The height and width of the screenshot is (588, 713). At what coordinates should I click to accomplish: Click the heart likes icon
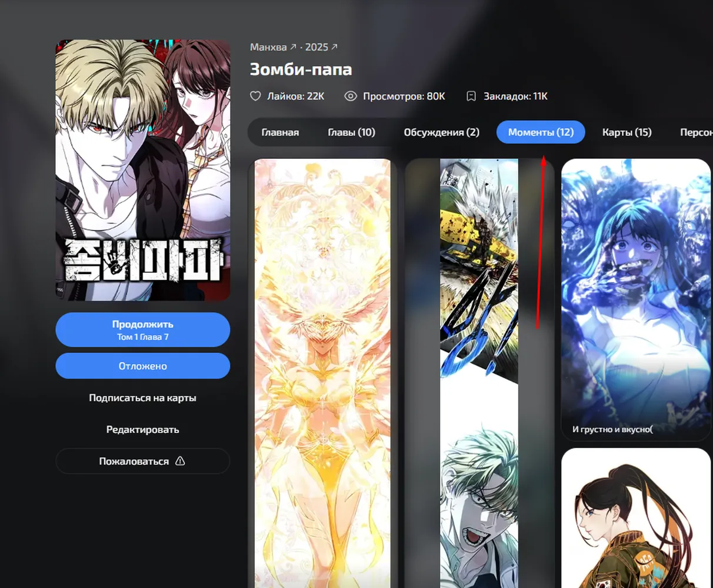coord(255,96)
